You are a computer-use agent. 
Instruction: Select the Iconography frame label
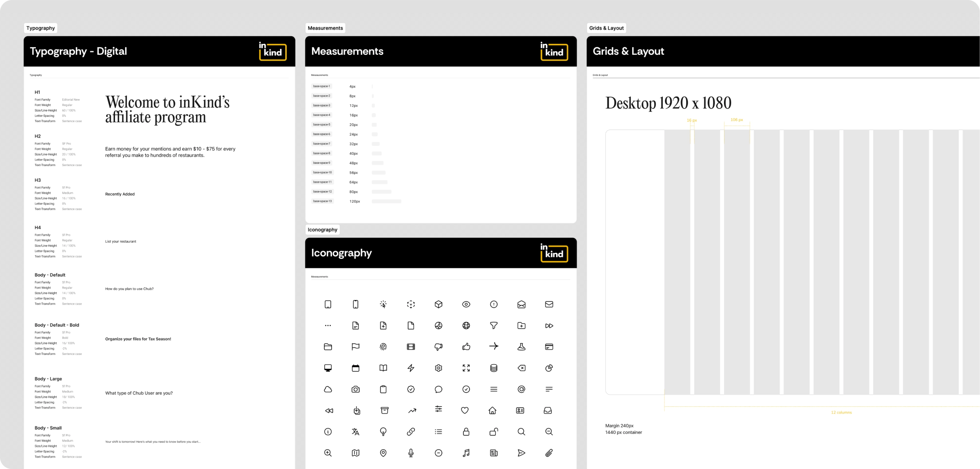[322, 230]
